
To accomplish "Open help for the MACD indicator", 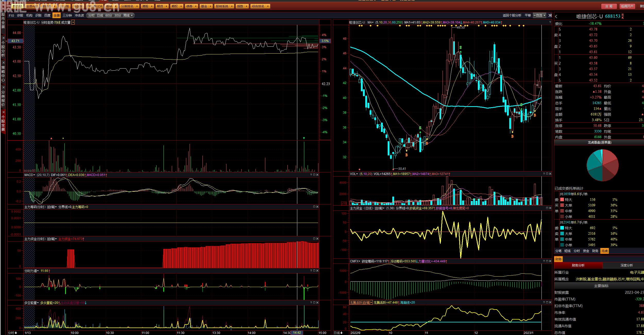I will click(311, 175).
